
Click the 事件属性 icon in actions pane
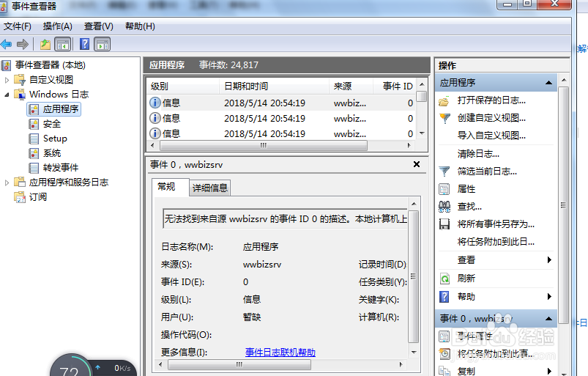pyautogui.click(x=444, y=336)
